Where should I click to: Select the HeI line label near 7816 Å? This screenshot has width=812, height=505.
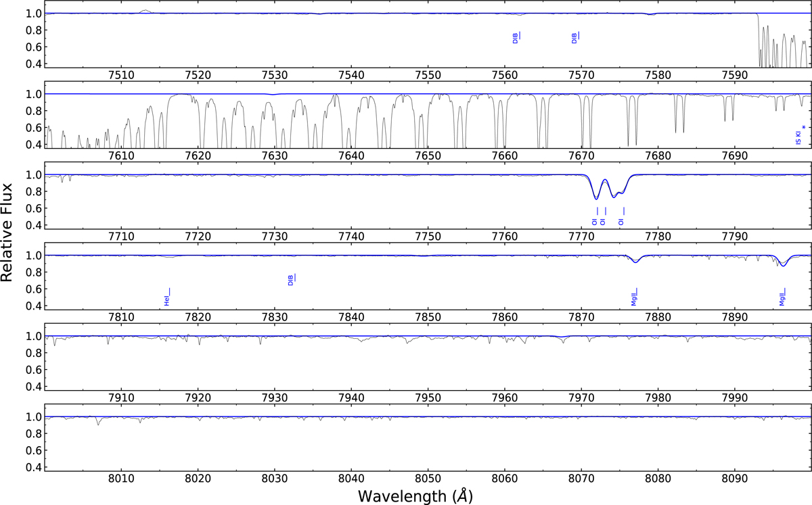tap(167, 297)
